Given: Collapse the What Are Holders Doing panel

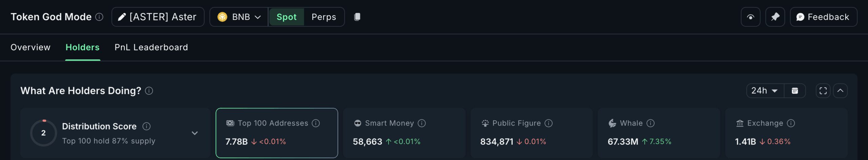Looking at the screenshot, I should (840, 91).
